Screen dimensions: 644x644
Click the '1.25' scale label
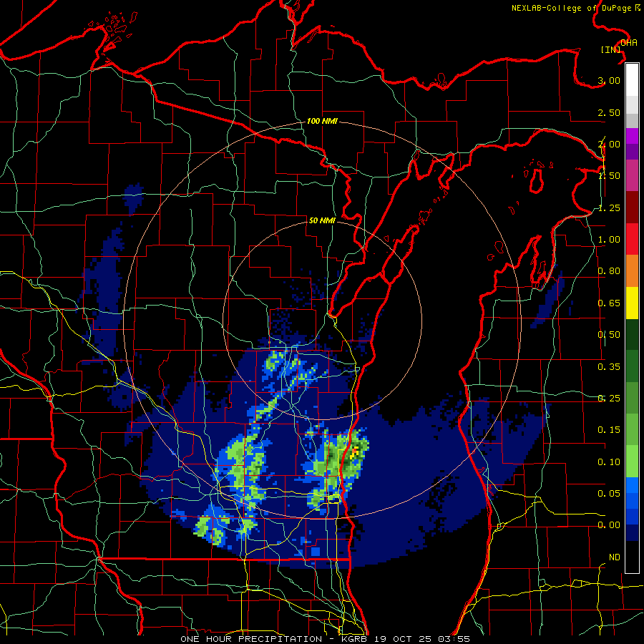pyautogui.click(x=609, y=208)
